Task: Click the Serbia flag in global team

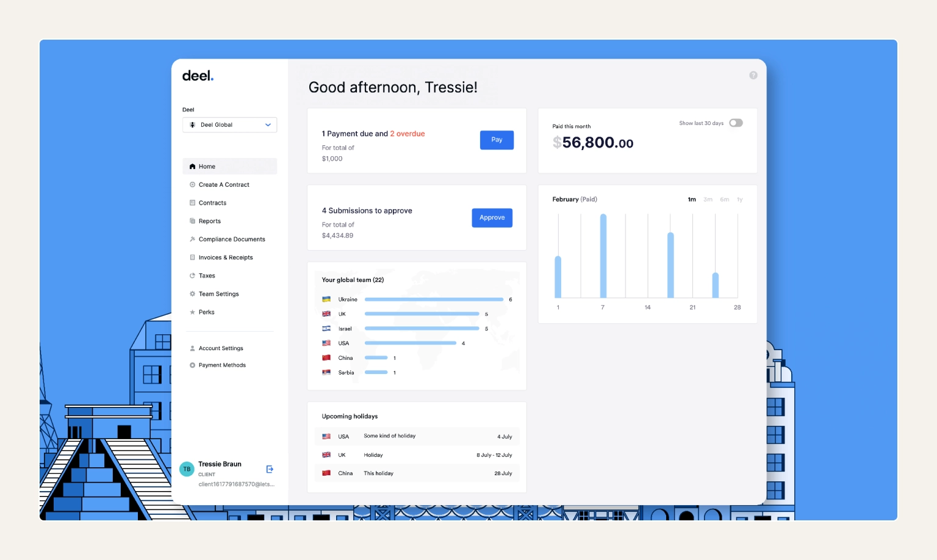Action: pyautogui.click(x=326, y=373)
